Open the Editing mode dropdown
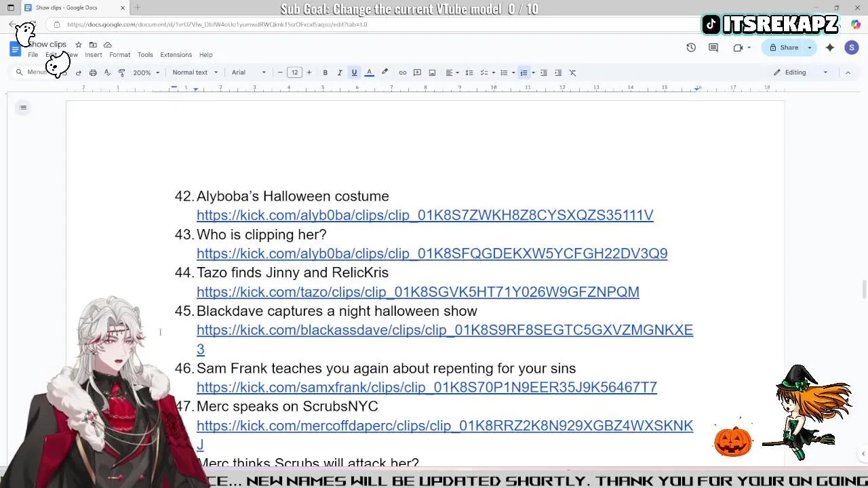This screenshot has height=488, width=868. click(x=801, y=73)
